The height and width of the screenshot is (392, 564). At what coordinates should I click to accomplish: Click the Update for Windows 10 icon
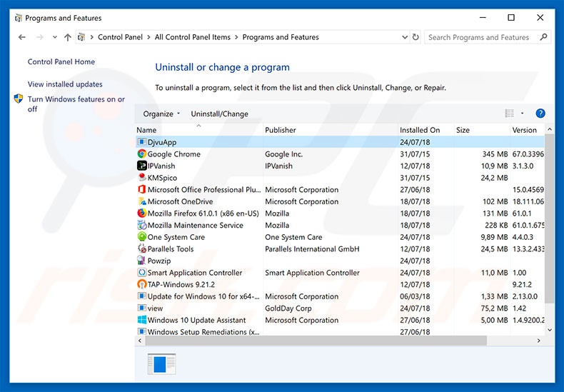tap(142, 296)
